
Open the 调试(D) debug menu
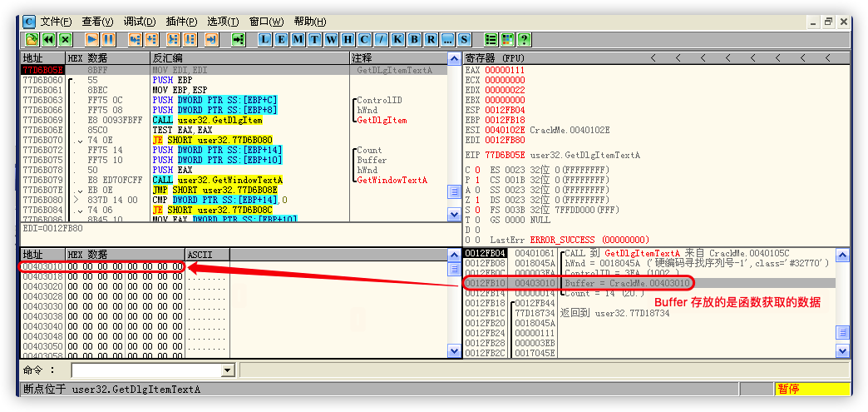[139, 22]
